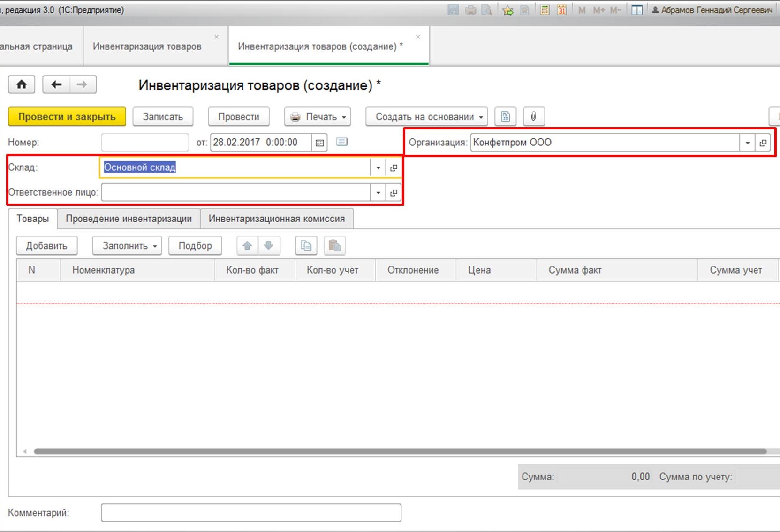Open the calendar date picker icon
This screenshot has width=780, height=532.
(x=319, y=143)
